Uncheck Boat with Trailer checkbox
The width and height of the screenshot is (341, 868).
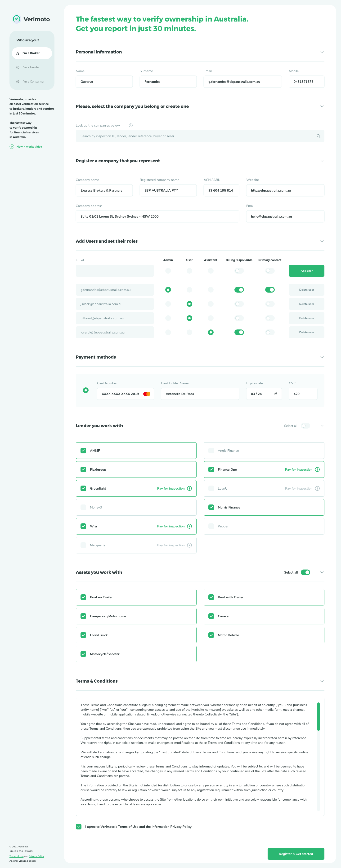(211, 597)
